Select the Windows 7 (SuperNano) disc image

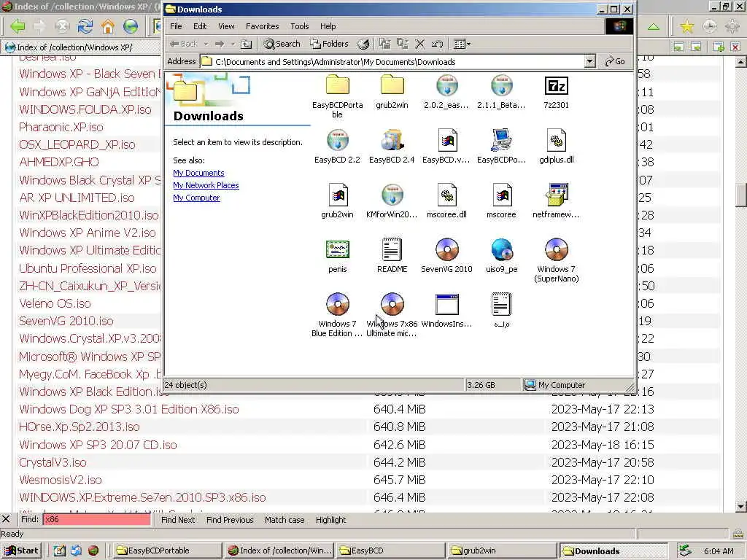click(x=556, y=249)
